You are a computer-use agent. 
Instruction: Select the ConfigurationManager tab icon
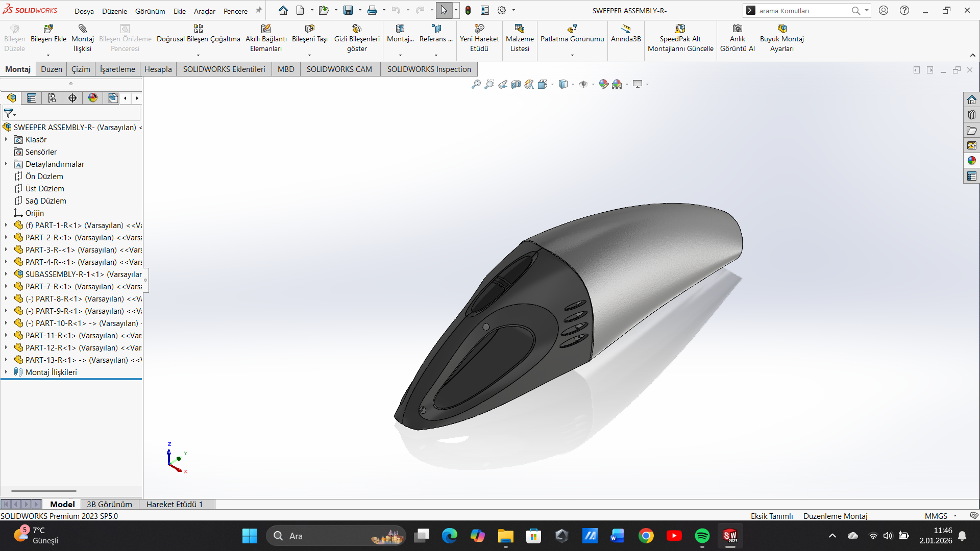[x=52, y=98]
